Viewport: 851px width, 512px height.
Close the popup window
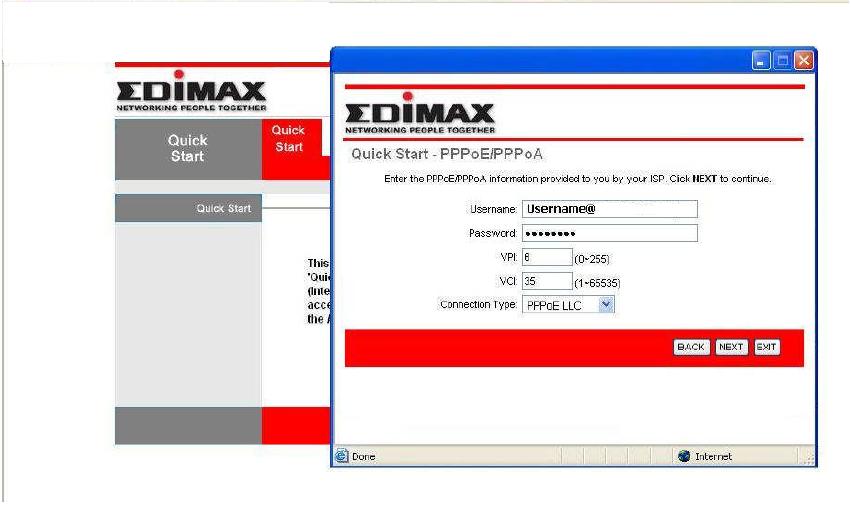(803, 60)
